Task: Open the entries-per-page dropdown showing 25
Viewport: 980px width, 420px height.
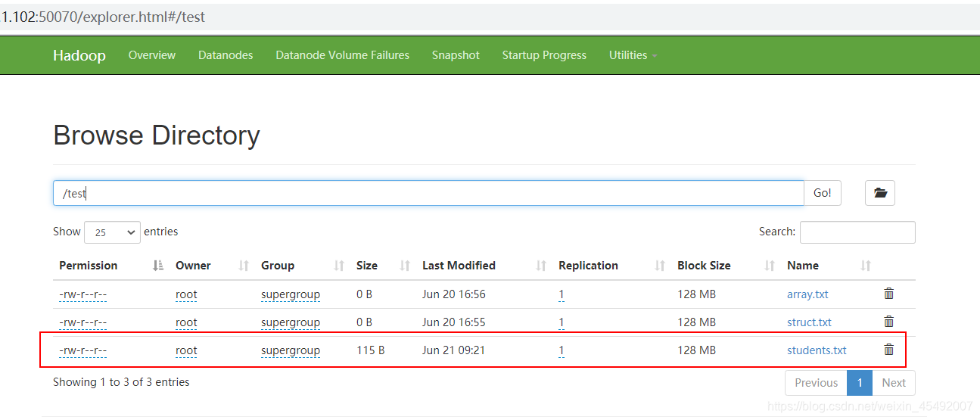Action: [112, 232]
